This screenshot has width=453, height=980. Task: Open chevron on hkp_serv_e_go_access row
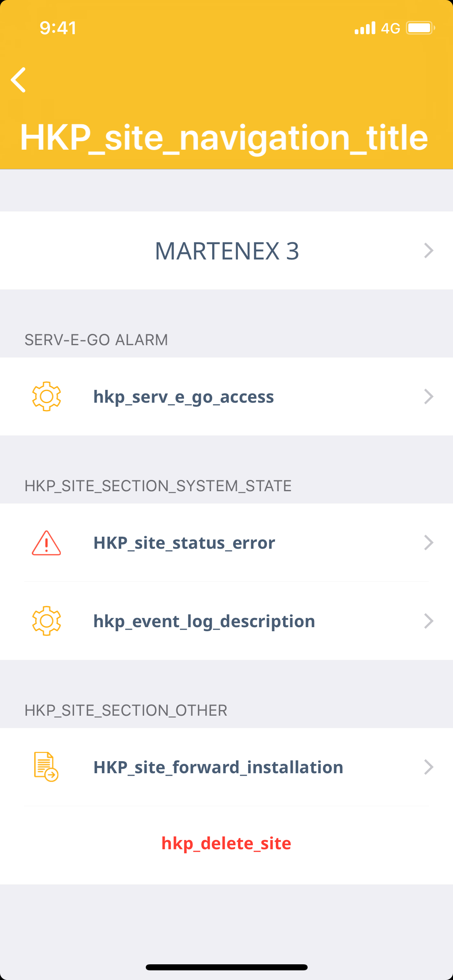[x=428, y=397]
